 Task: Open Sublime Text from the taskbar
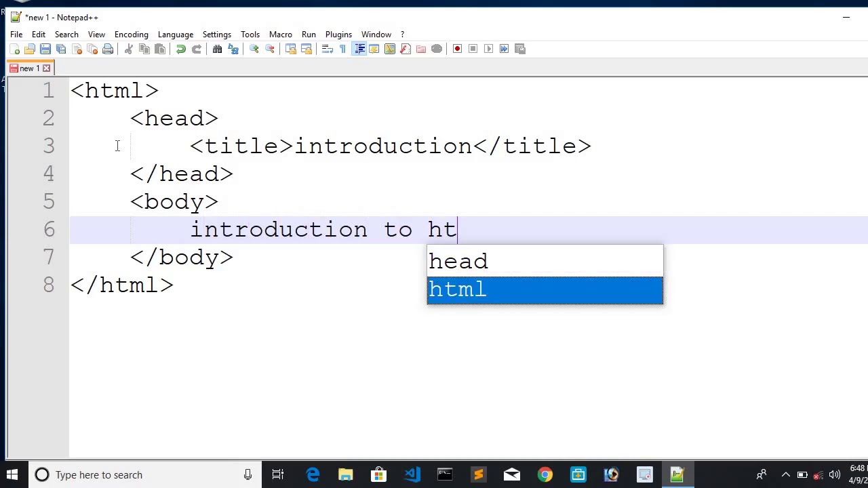click(x=479, y=474)
